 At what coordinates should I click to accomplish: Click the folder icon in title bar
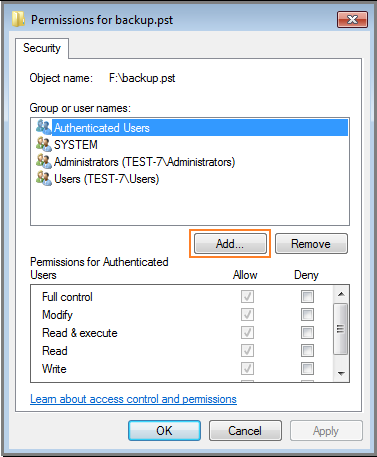click(x=18, y=19)
